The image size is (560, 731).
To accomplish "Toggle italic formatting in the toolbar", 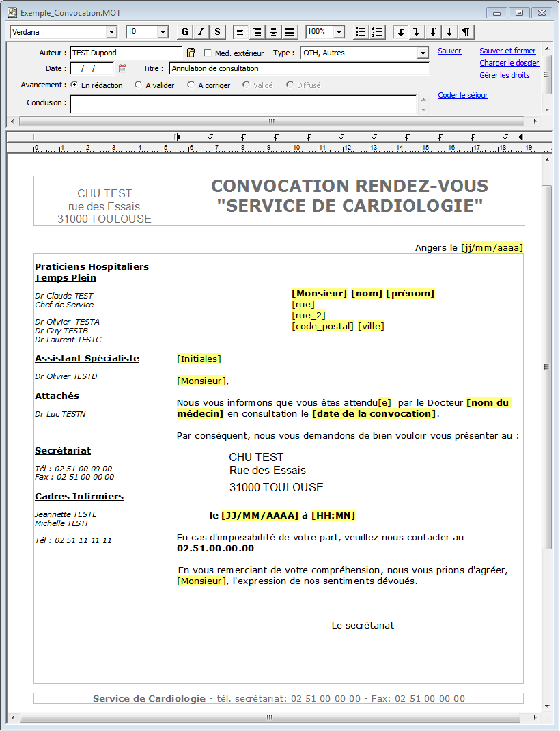I will [x=201, y=31].
